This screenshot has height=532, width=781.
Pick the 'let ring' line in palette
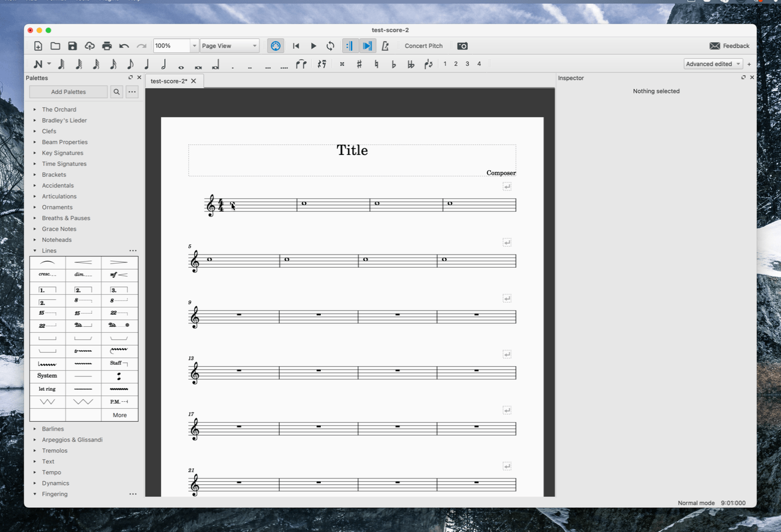(48, 389)
